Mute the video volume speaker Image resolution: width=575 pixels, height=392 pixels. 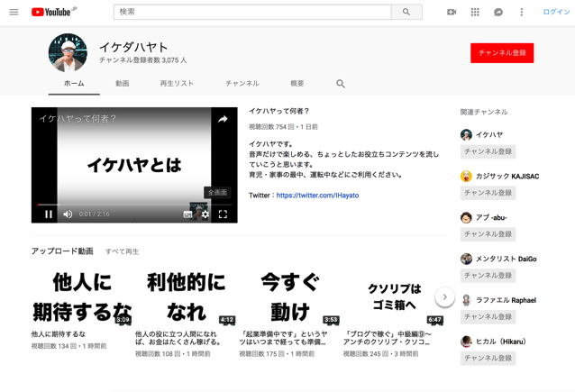pyautogui.click(x=68, y=214)
